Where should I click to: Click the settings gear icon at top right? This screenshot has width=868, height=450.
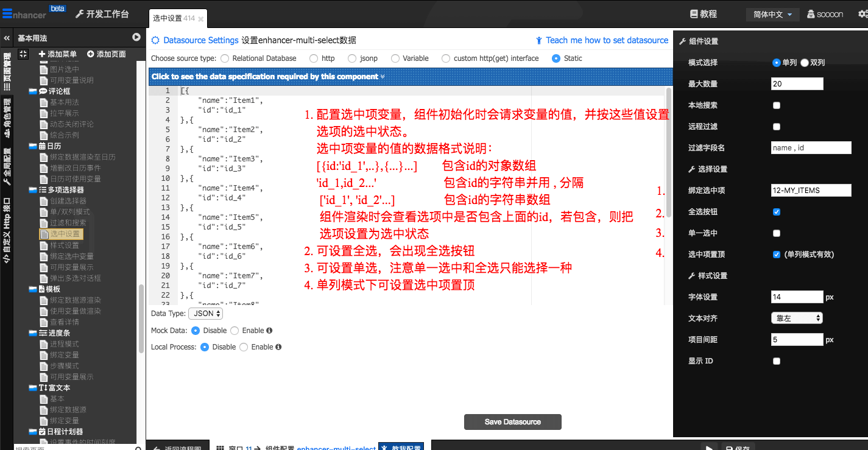862,14
